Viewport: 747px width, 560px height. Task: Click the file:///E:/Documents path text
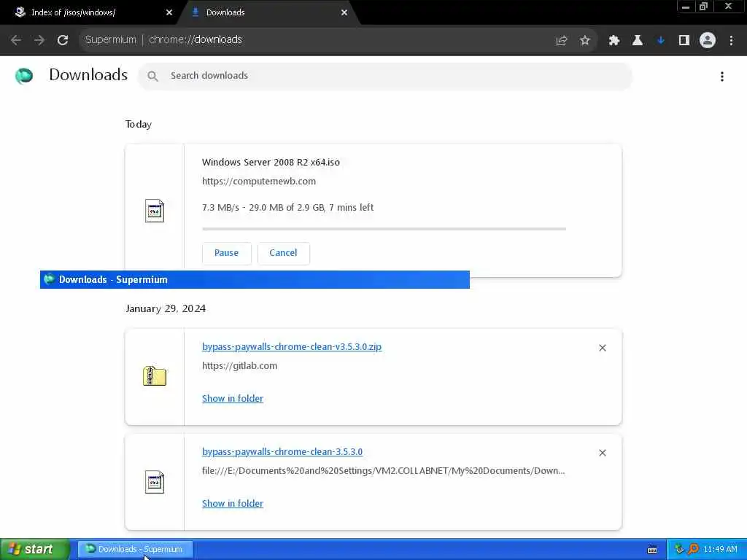click(384, 470)
